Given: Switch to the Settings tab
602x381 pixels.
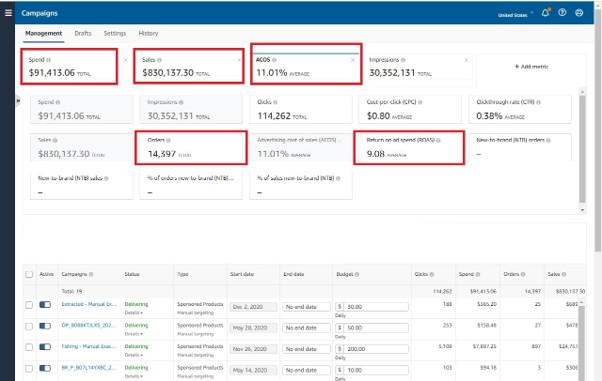Looking at the screenshot, I should click(x=115, y=33).
